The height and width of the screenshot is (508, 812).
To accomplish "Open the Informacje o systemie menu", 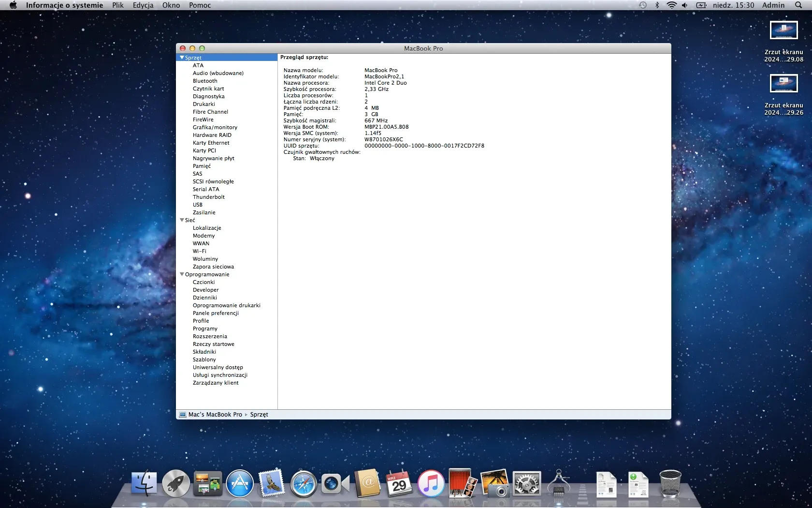I will point(64,5).
